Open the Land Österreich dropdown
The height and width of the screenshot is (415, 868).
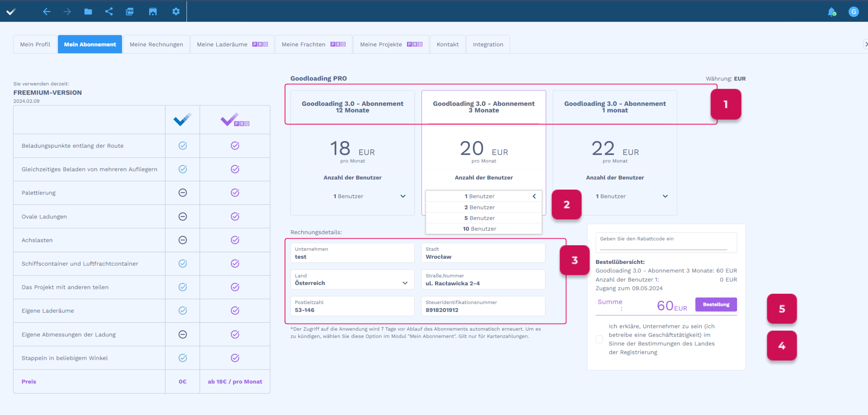tap(352, 280)
